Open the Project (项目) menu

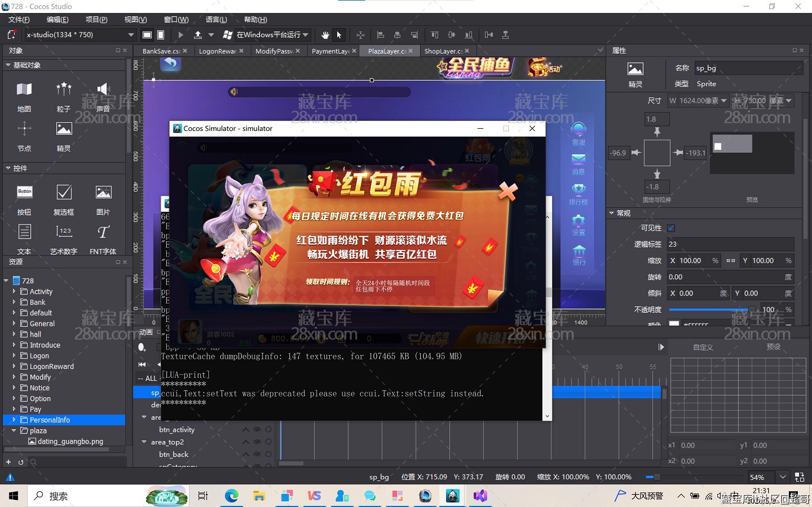coord(96,19)
